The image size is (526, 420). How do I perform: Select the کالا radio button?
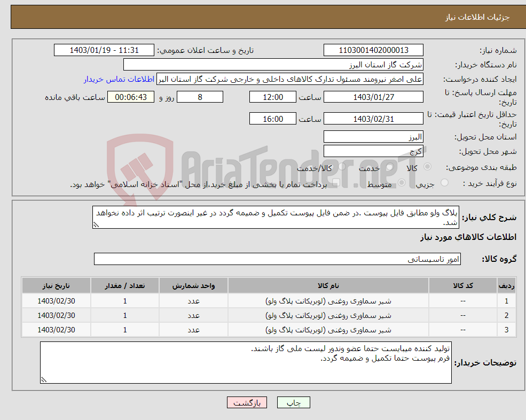pyautogui.click(x=427, y=167)
